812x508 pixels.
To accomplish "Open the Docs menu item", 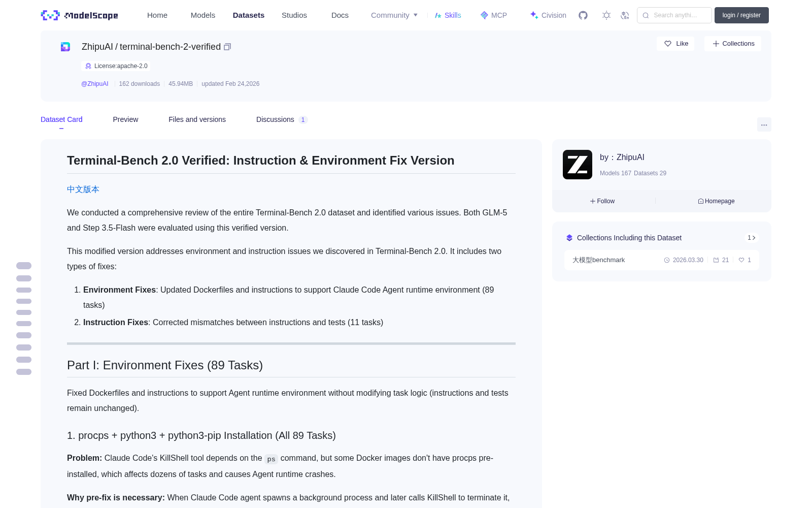I will tap(340, 15).
